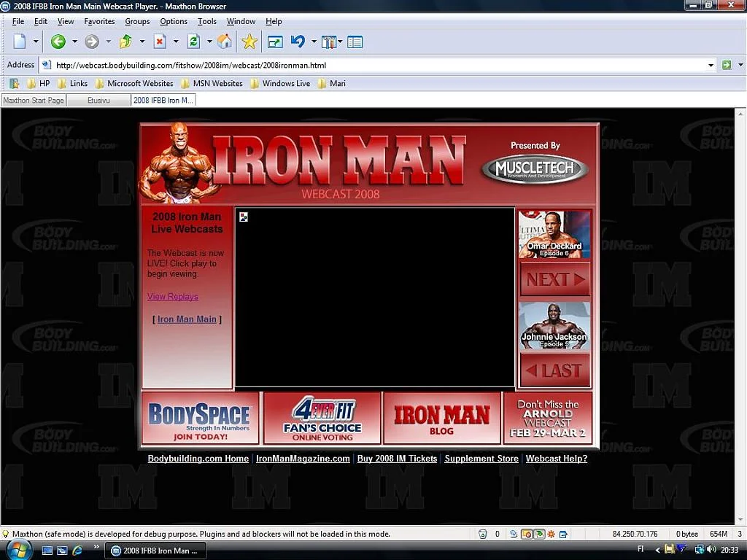The width and height of the screenshot is (747, 560).
Task: Toggle the sidebar panel toolbar icon
Action: click(x=355, y=42)
